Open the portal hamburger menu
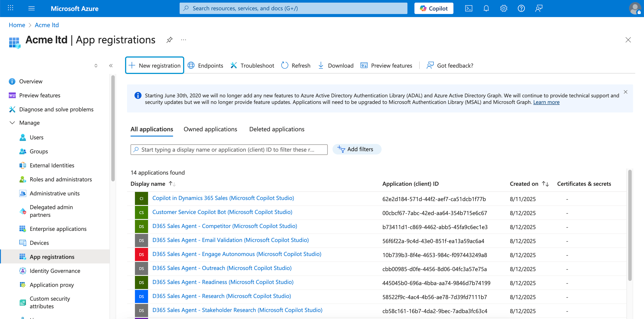644x319 pixels. tap(32, 8)
